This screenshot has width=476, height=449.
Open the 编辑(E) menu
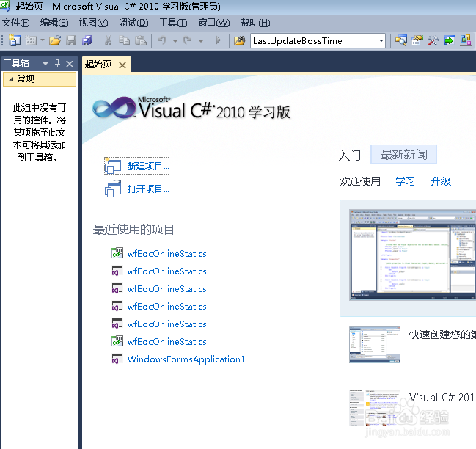point(54,23)
